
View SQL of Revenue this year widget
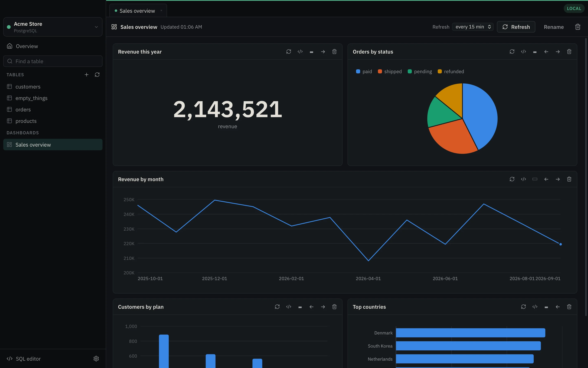click(x=300, y=52)
